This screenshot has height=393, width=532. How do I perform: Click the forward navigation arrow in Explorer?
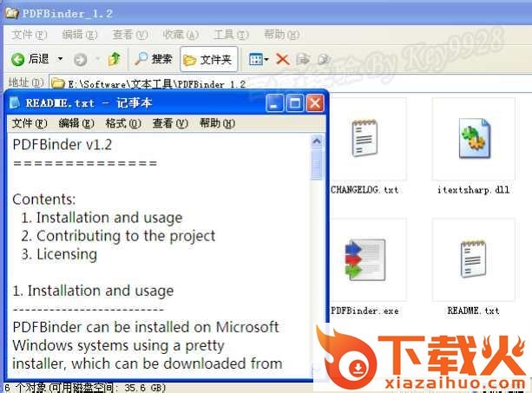[x=81, y=60]
